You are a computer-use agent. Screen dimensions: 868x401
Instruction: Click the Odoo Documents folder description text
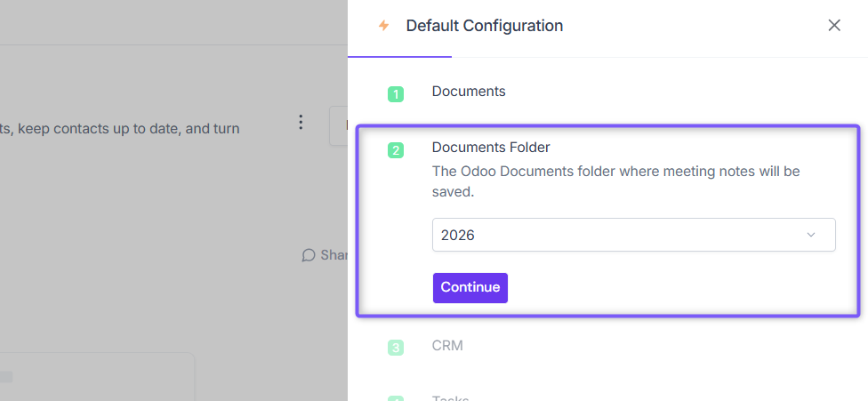(x=615, y=182)
